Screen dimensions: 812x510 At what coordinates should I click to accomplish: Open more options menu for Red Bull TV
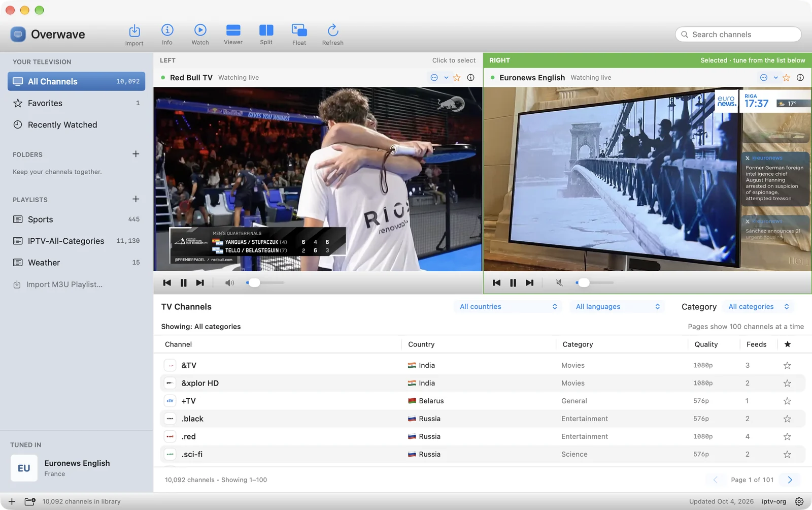[x=439, y=78]
